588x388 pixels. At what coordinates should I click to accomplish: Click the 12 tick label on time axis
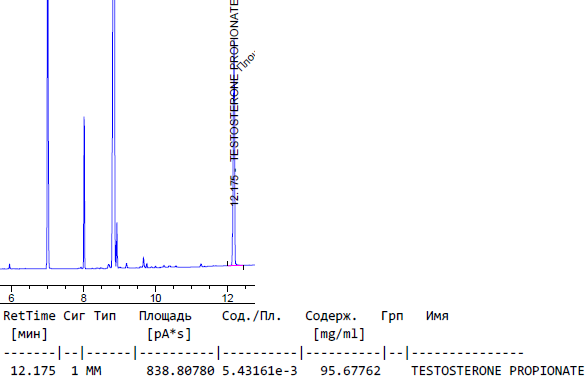pyautogui.click(x=228, y=298)
